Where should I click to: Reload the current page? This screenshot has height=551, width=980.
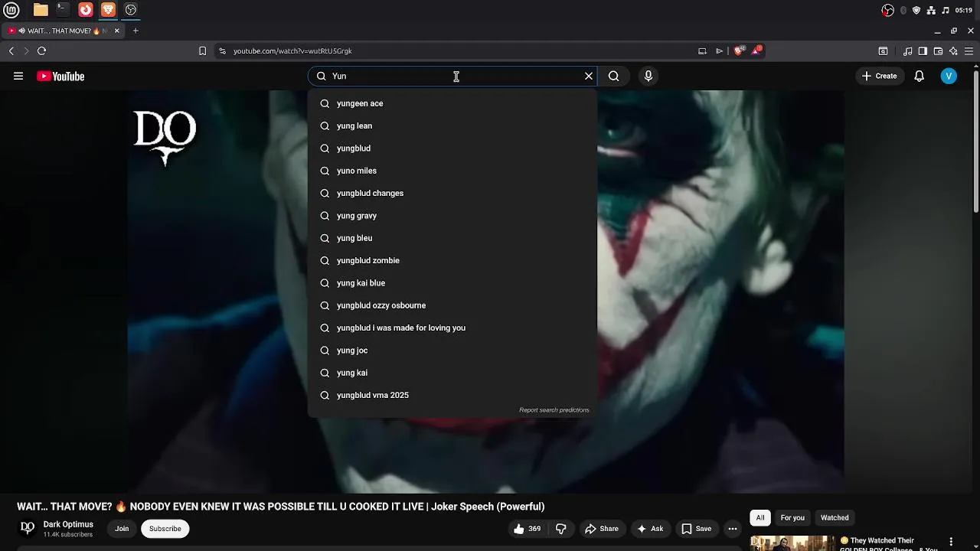point(41,51)
